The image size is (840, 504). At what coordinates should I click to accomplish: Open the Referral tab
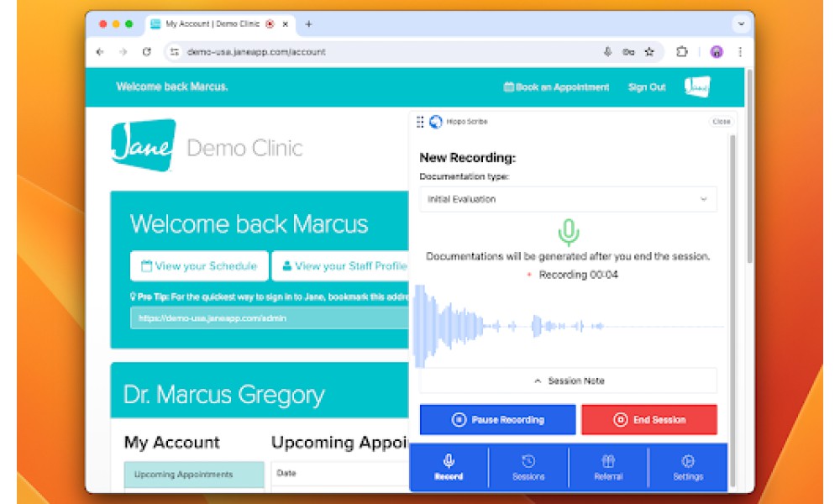[x=608, y=467]
